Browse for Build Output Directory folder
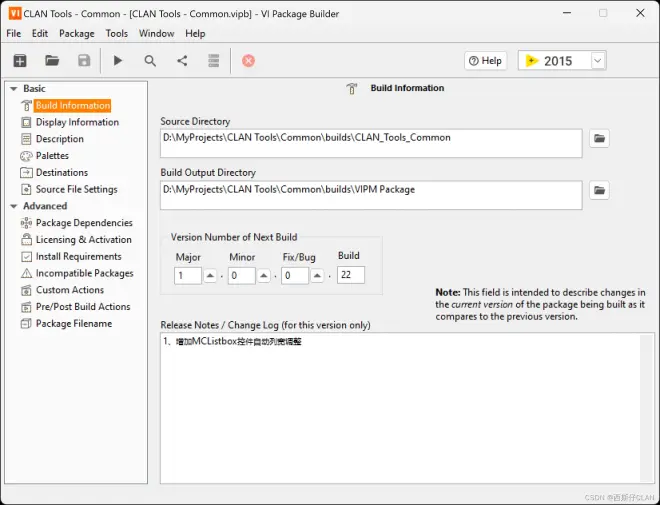Viewport: 660px width, 505px height. point(599,190)
